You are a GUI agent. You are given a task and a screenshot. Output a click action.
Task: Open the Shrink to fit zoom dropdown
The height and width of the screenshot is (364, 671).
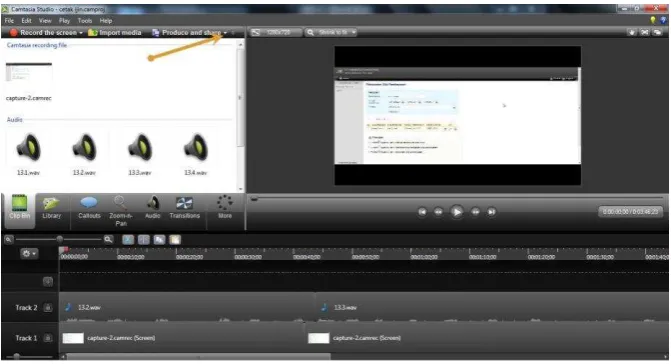(332, 33)
